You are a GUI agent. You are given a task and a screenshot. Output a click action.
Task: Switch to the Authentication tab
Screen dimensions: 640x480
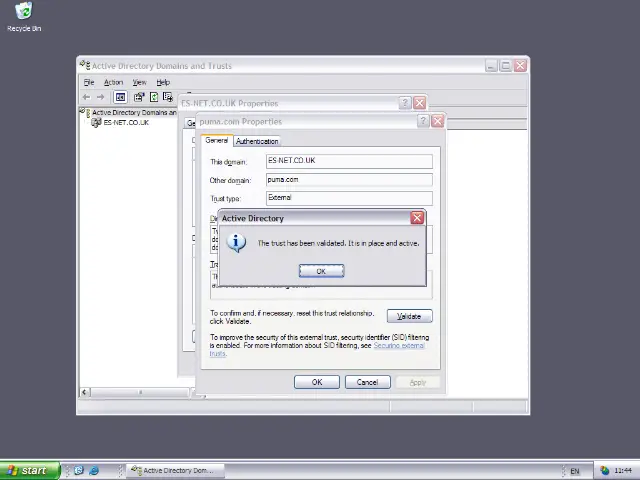pyautogui.click(x=257, y=141)
